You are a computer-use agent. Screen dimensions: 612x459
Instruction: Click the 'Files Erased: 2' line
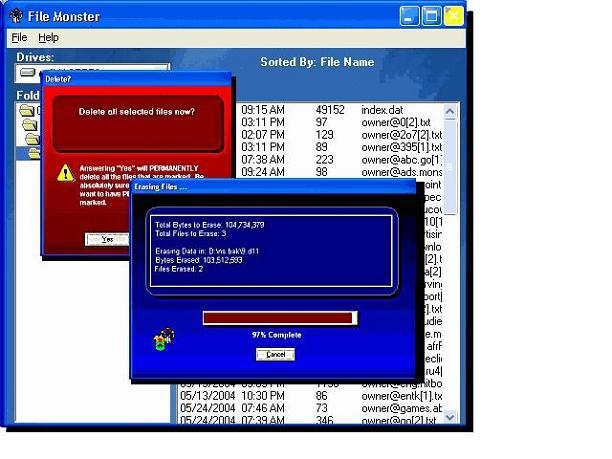tap(179, 269)
